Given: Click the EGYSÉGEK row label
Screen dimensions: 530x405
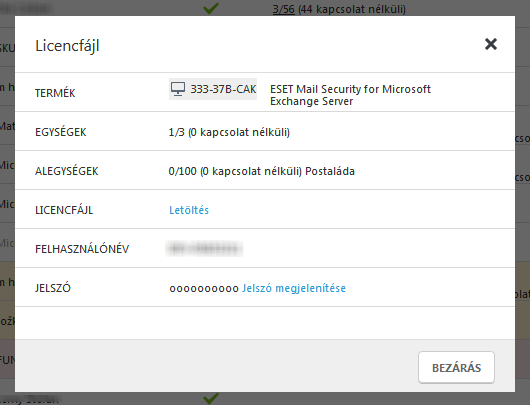Looking at the screenshot, I should coord(61,132).
